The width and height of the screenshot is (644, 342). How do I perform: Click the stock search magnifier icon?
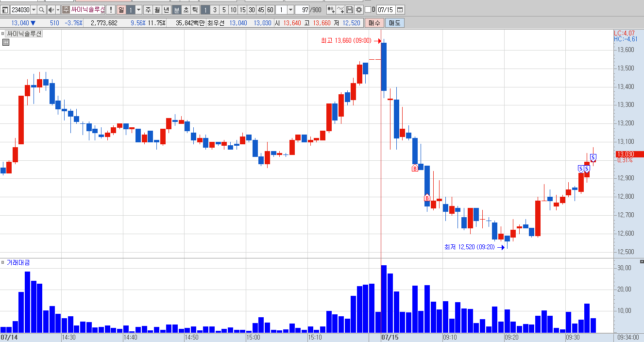tap(41, 10)
